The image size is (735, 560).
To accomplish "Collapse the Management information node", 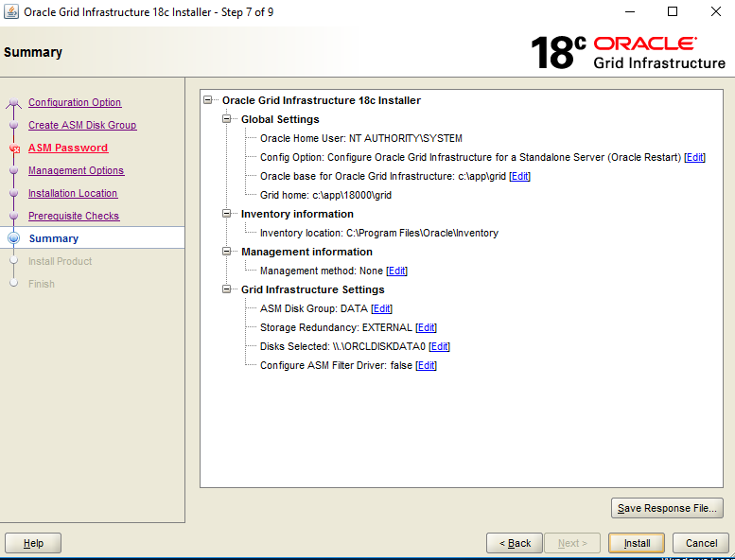I will click(226, 252).
